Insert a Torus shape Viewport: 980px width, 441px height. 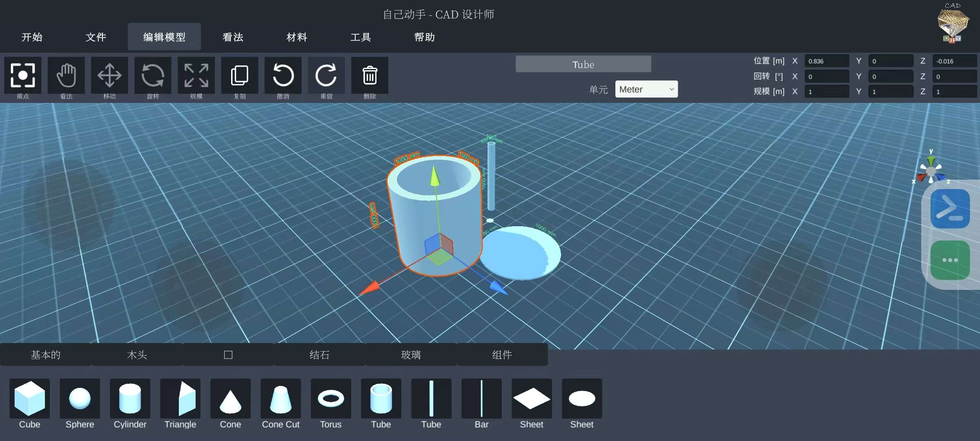(x=331, y=399)
